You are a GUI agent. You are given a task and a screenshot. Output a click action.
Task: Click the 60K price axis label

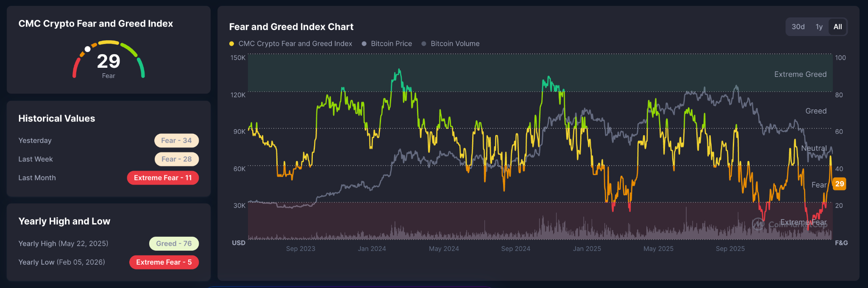pos(239,169)
